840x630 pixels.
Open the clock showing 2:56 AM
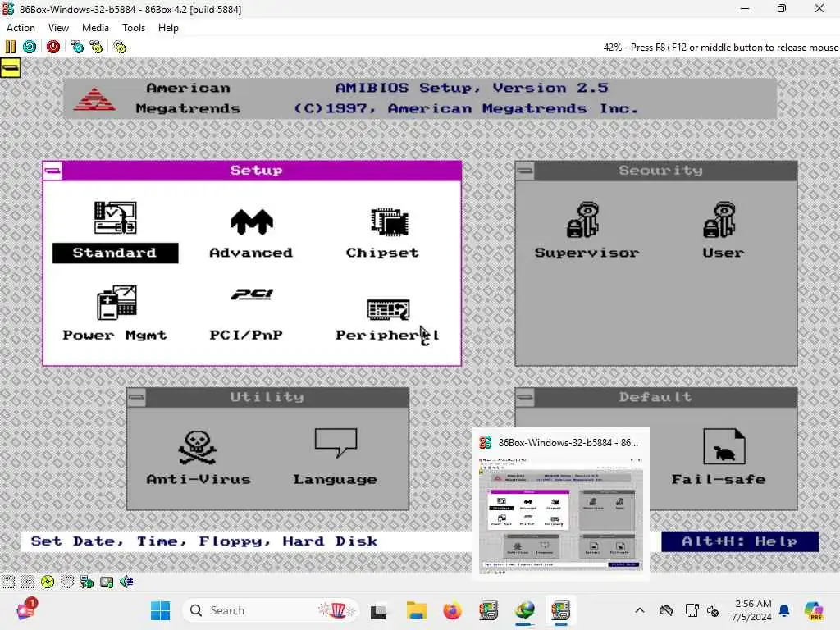pos(752,610)
